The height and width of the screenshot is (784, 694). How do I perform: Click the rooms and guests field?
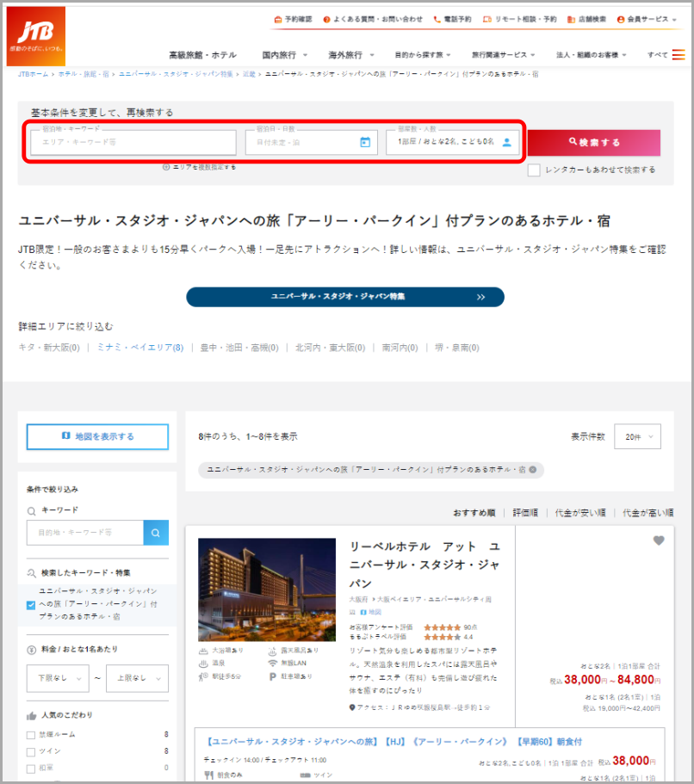coord(452,142)
